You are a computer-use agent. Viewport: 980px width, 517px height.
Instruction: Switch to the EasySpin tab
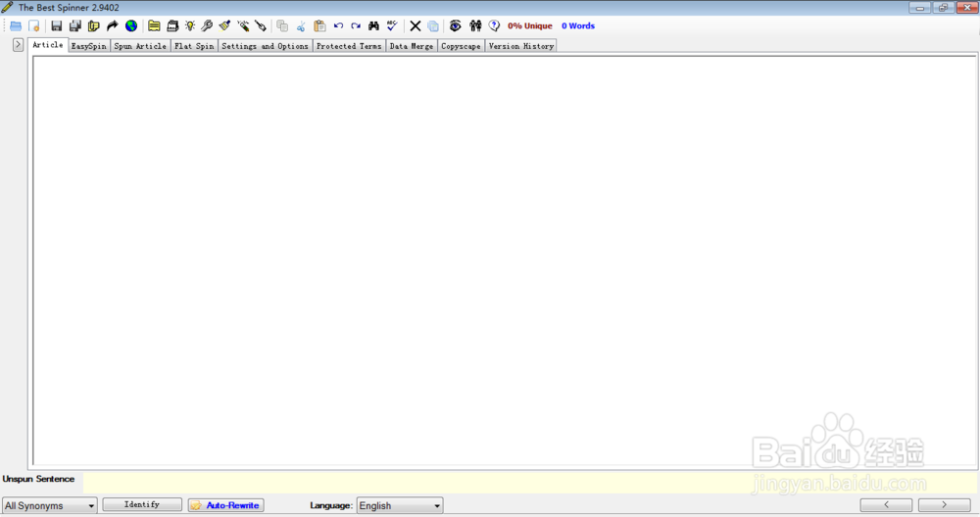coord(89,46)
